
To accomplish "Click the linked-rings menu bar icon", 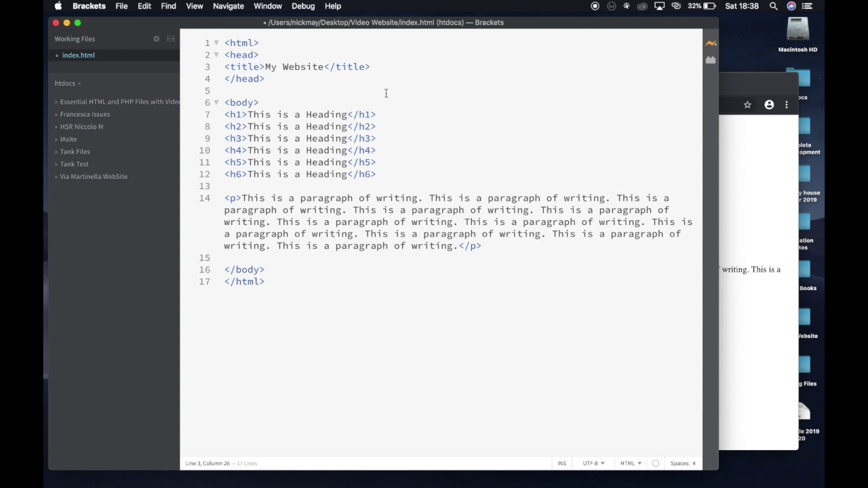I will coord(676,6).
